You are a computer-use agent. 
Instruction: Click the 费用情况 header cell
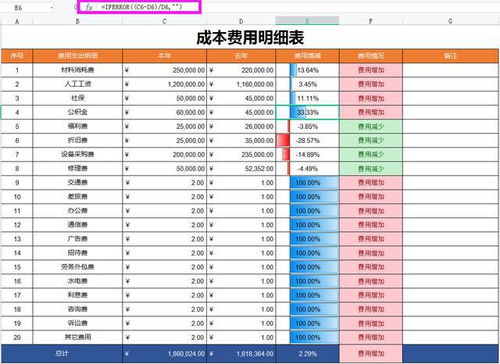pos(371,56)
